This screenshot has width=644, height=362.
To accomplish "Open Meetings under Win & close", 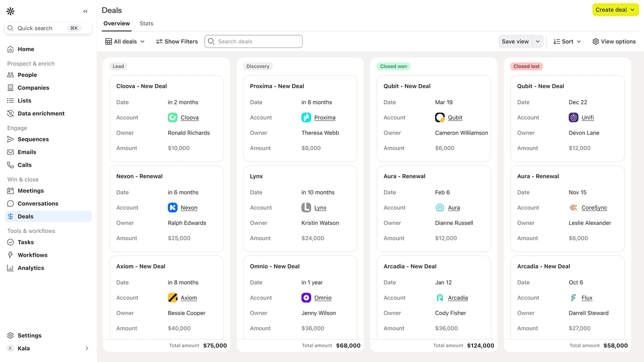I will click(x=30, y=191).
